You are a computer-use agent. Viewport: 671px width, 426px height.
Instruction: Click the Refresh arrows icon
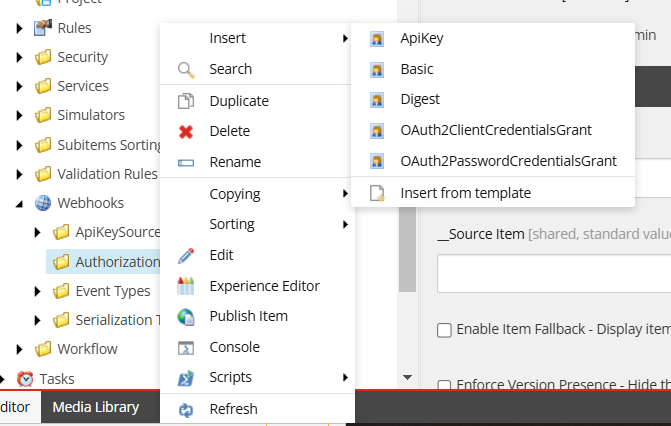[x=186, y=410]
